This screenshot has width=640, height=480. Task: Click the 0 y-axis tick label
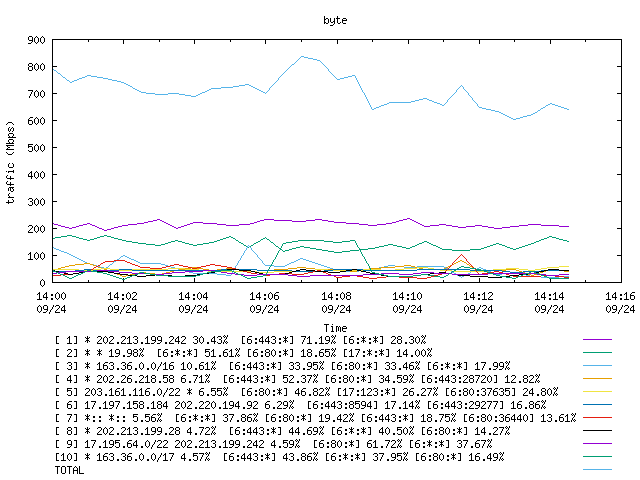click(x=42, y=282)
